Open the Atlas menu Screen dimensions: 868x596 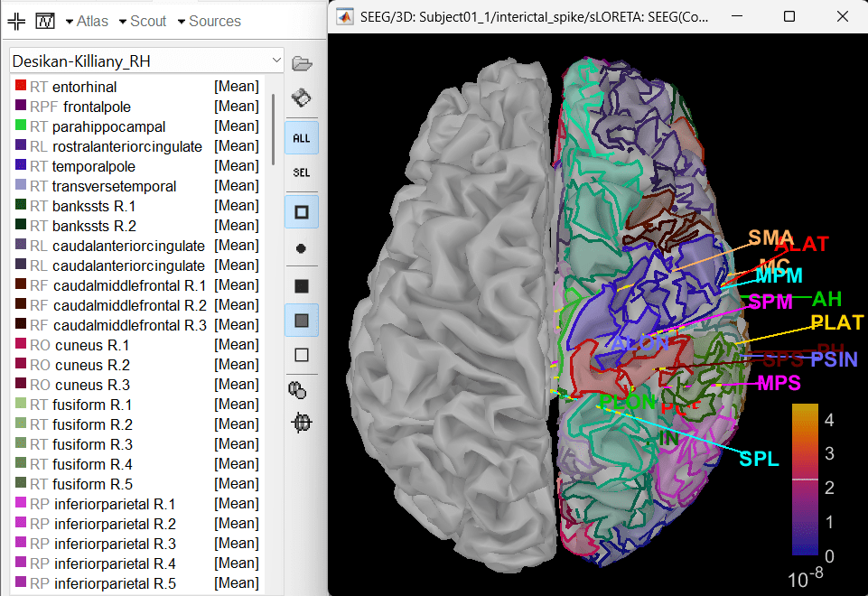87,21
